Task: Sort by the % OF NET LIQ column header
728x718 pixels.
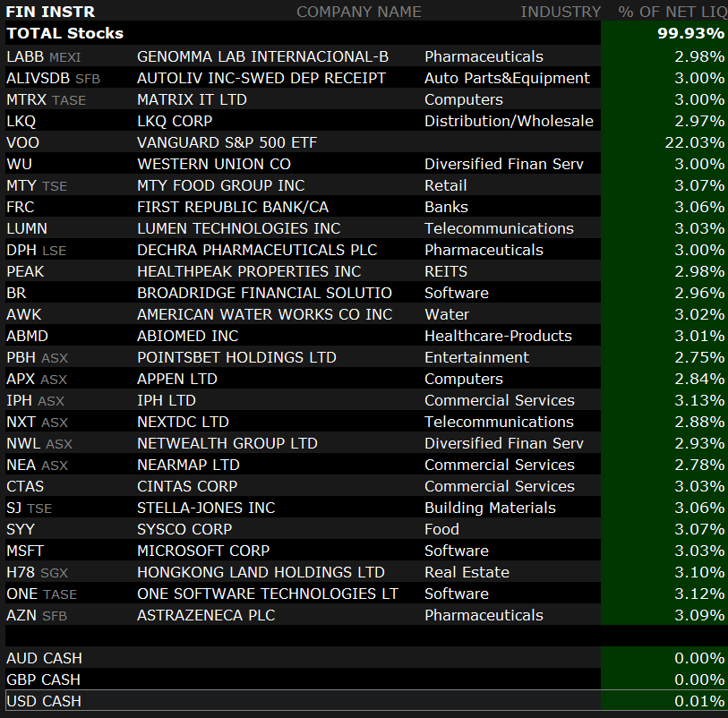Action: (672, 12)
